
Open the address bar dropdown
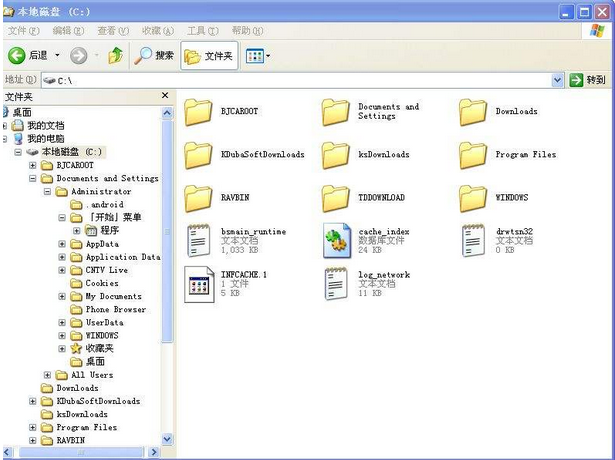click(557, 80)
